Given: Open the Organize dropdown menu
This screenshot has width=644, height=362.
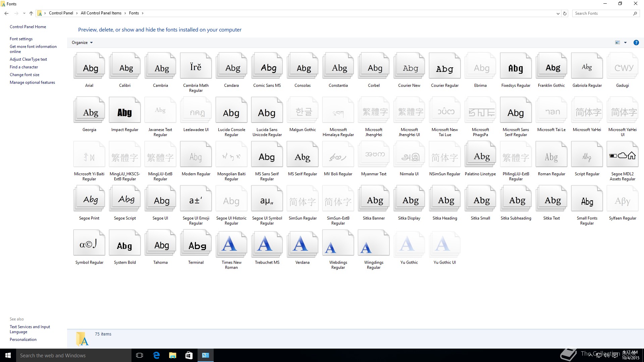Looking at the screenshot, I should click(x=82, y=43).
